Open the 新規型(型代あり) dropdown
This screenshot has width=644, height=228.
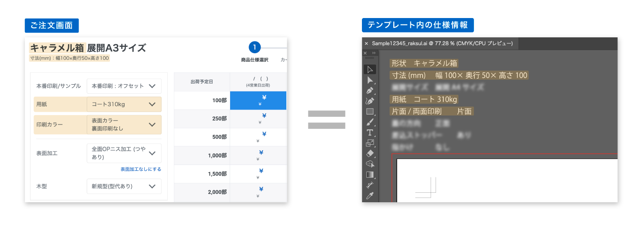pos(124,186)
